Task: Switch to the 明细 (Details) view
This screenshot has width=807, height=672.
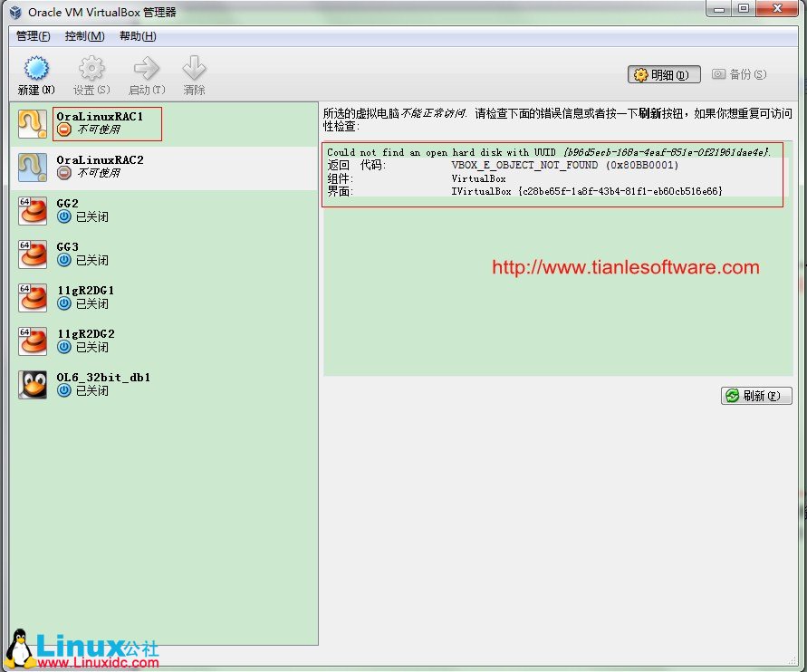Action: click(664, 75)
